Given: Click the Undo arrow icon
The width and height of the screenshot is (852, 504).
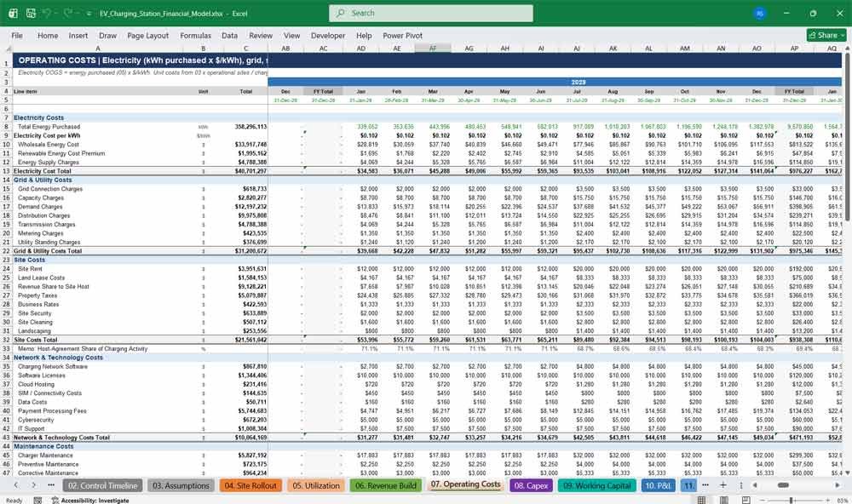Looking at the screenshot, I should 47,13.
